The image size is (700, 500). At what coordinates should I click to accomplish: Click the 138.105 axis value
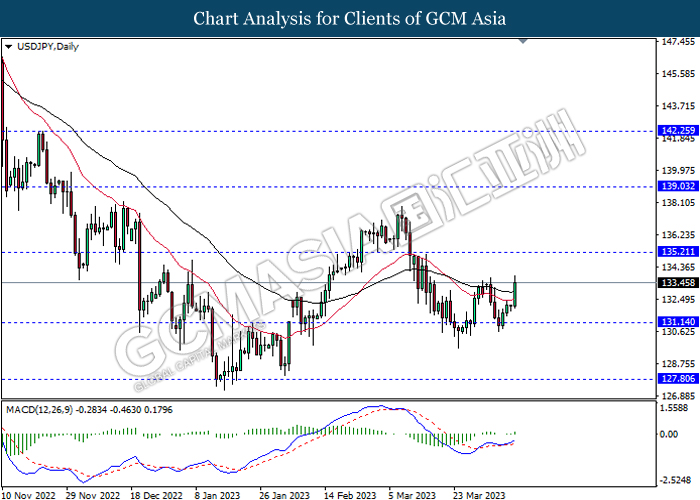tap(678, 203)
